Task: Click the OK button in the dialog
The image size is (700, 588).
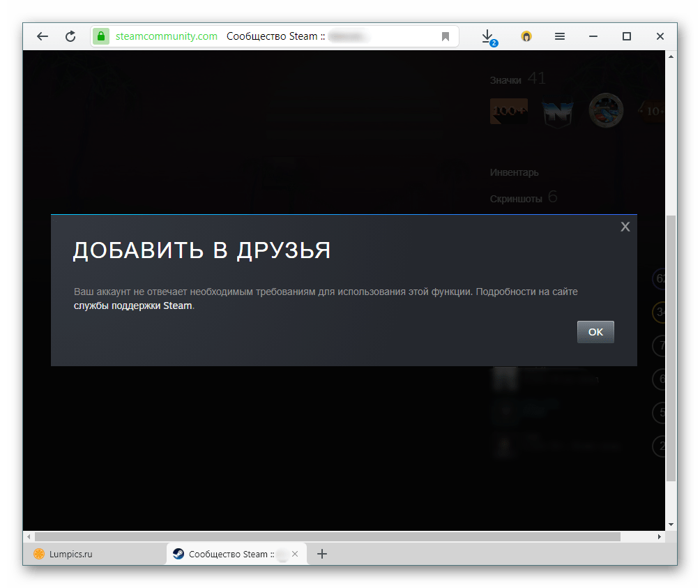Action: [x=595, y=332]
